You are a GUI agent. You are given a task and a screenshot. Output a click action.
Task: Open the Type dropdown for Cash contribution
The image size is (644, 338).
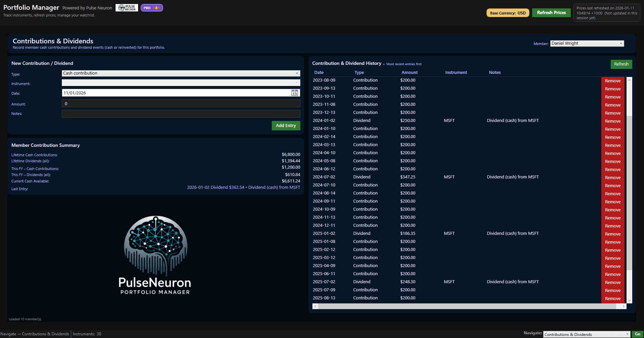[x=181, y=73]
